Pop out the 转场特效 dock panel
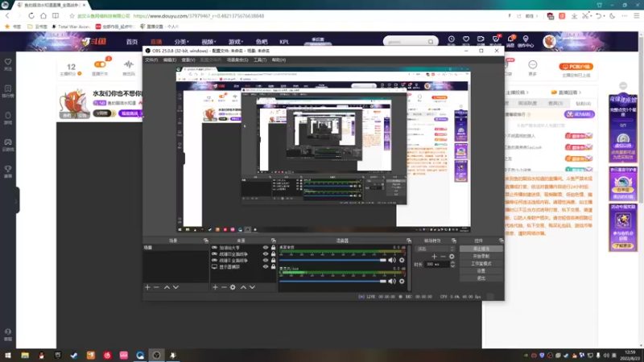The image size is (644, 362). pyautogui.click(x=454, y=241)
